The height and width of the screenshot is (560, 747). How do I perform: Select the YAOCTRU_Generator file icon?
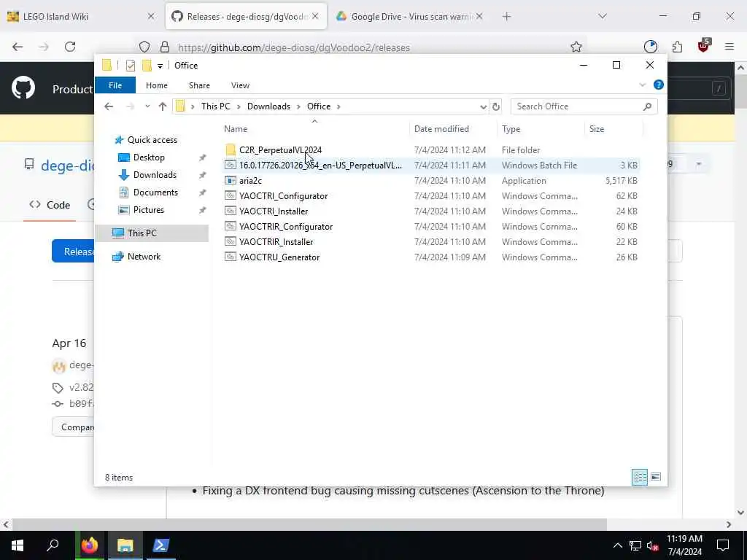click(231, 257)
